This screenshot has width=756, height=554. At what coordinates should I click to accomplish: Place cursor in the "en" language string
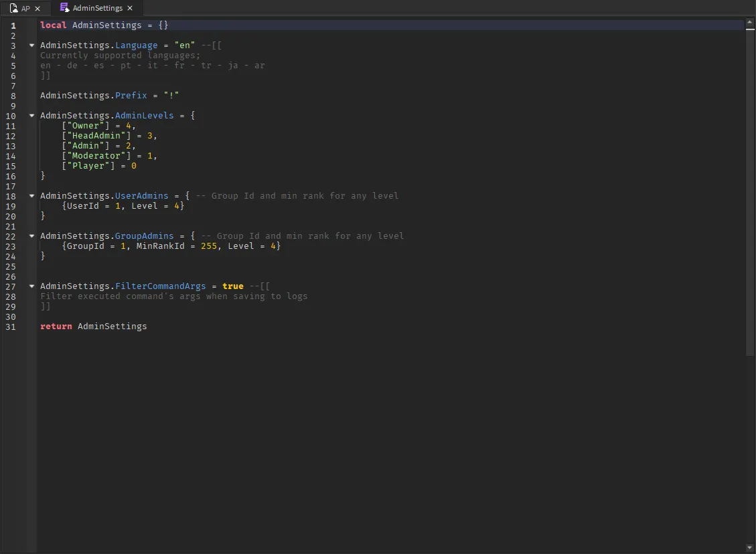(x=184, y=45)
